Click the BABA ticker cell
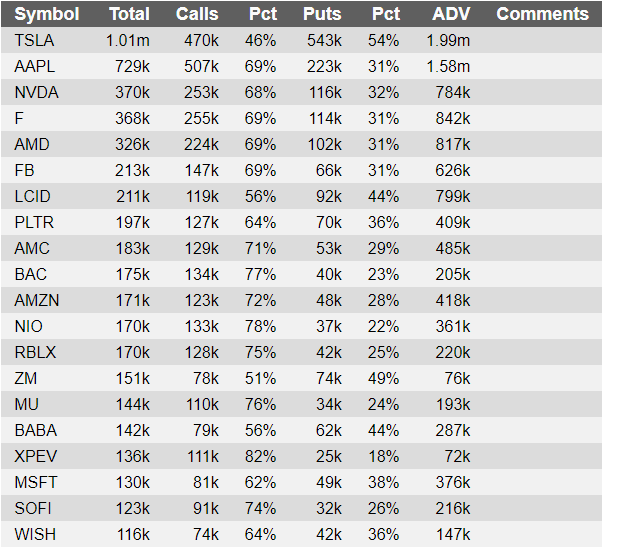The height and width of the screenshot is (552, 628). tap(36, 431)
